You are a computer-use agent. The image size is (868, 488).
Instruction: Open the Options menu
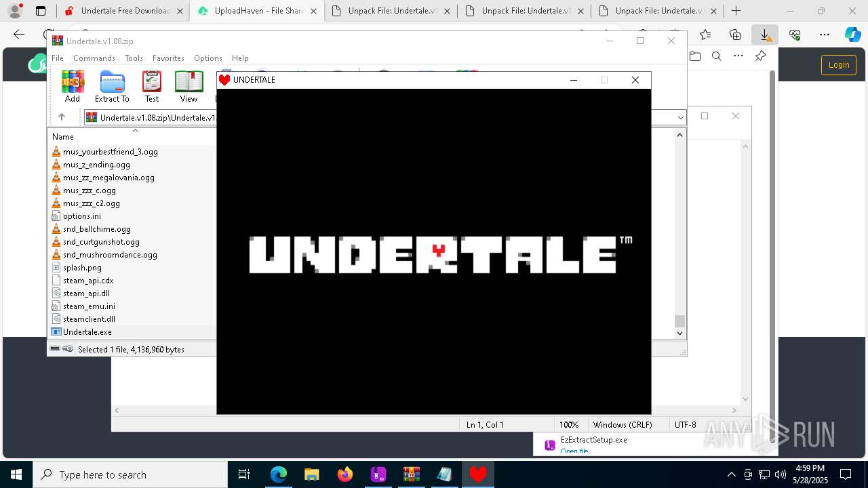(208, 58)
